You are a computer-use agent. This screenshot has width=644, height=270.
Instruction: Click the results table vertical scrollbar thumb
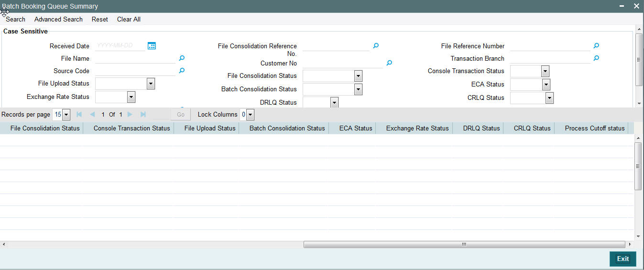pyautogui.click(x=638, y=166)
